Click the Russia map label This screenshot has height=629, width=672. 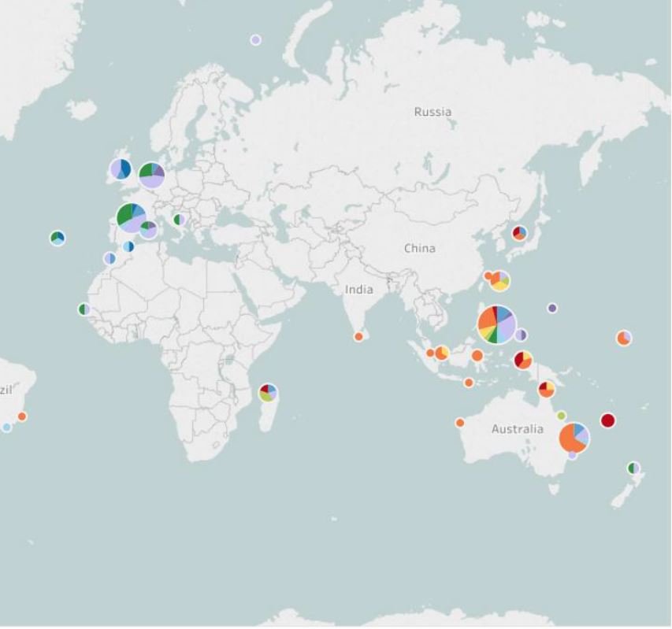[433, 112]
